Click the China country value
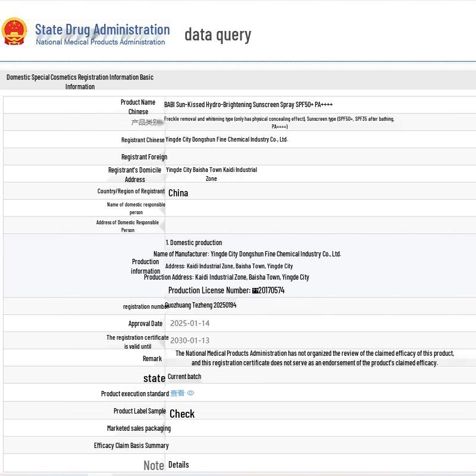 (x=178, y=193)
